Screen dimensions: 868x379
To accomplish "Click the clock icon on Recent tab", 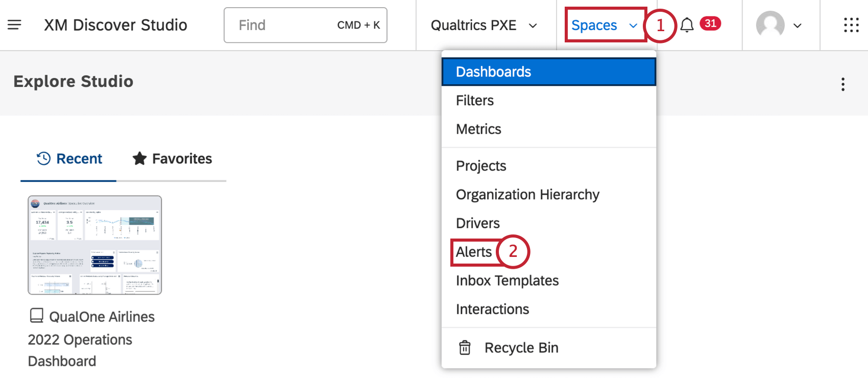I will (44, 159).
